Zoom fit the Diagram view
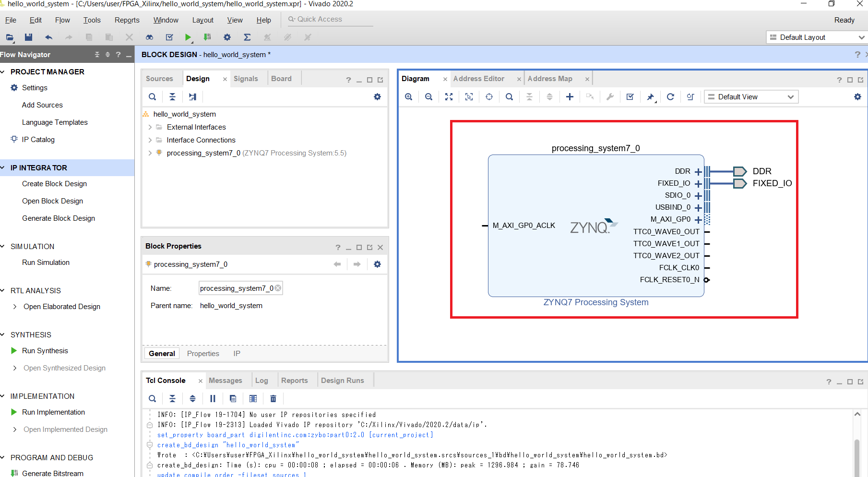 (x=449, y=97)
